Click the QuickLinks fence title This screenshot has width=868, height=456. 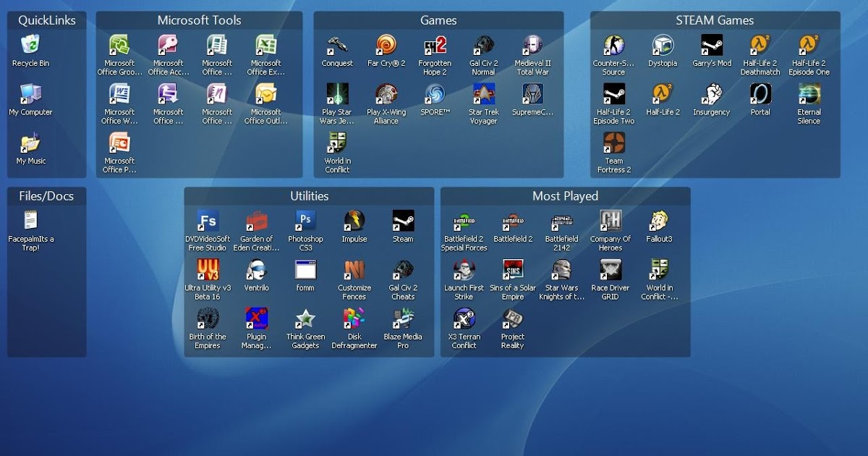47,20
